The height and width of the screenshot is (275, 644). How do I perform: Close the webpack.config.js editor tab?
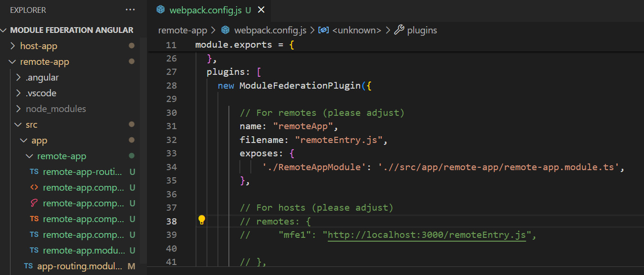pyautogui.click(x=261, y=10)
